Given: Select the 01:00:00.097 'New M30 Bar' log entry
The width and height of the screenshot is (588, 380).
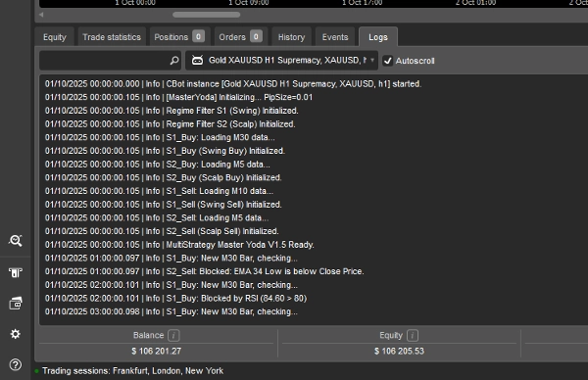Looking at the screenshot, I should [171, 259].
